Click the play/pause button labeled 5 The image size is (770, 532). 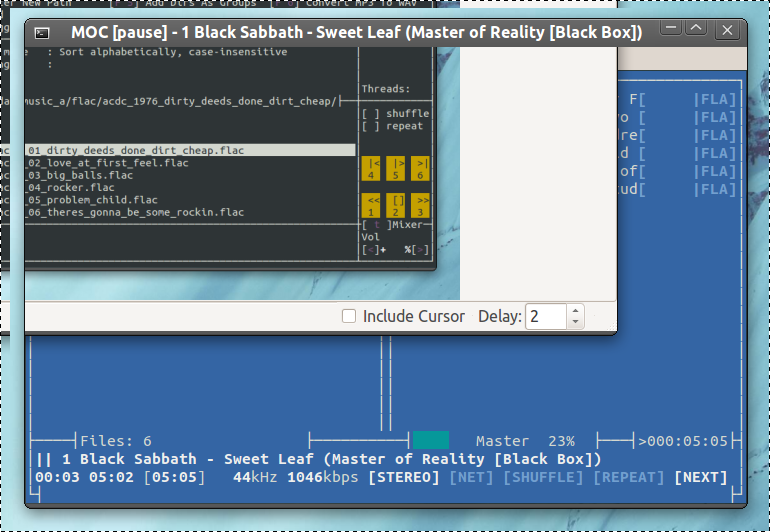(395, 169)
